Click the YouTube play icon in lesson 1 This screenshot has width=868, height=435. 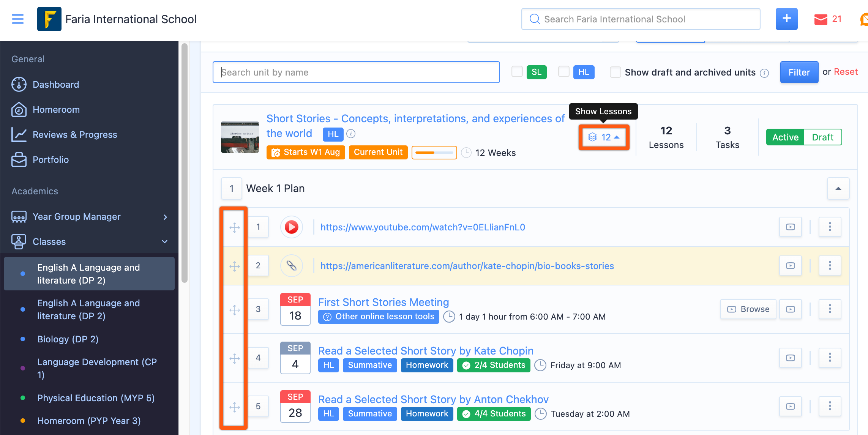coord(292,227)
